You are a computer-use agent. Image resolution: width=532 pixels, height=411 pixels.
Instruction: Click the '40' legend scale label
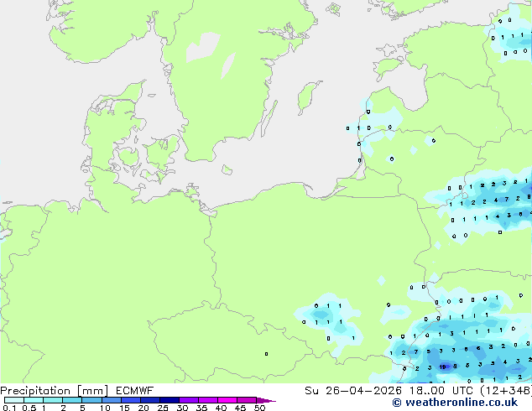(222, 408)
